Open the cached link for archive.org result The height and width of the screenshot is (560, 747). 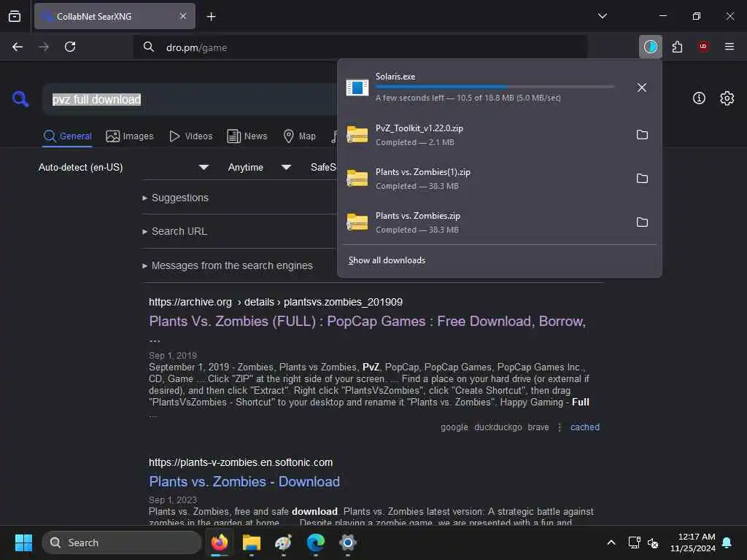point(584,427)
